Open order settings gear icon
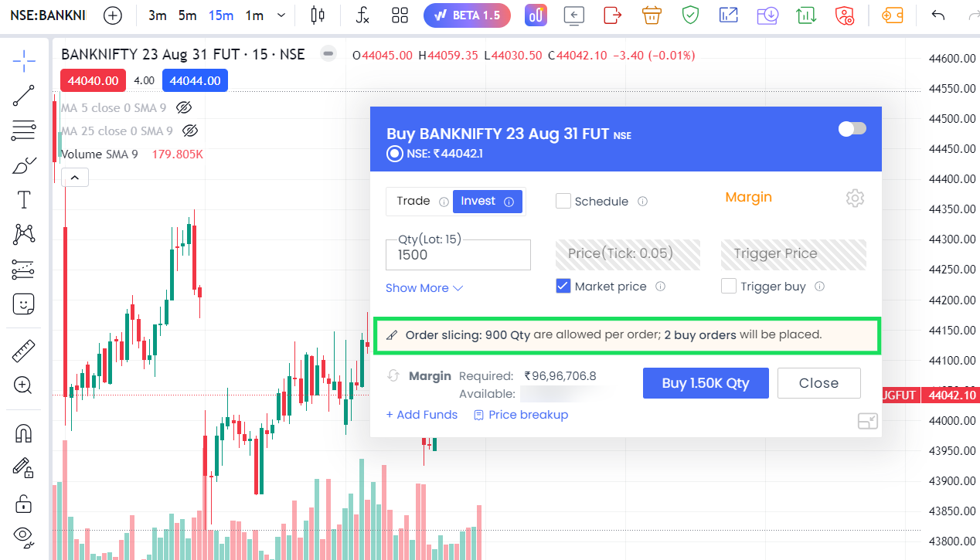 [855, 199]
